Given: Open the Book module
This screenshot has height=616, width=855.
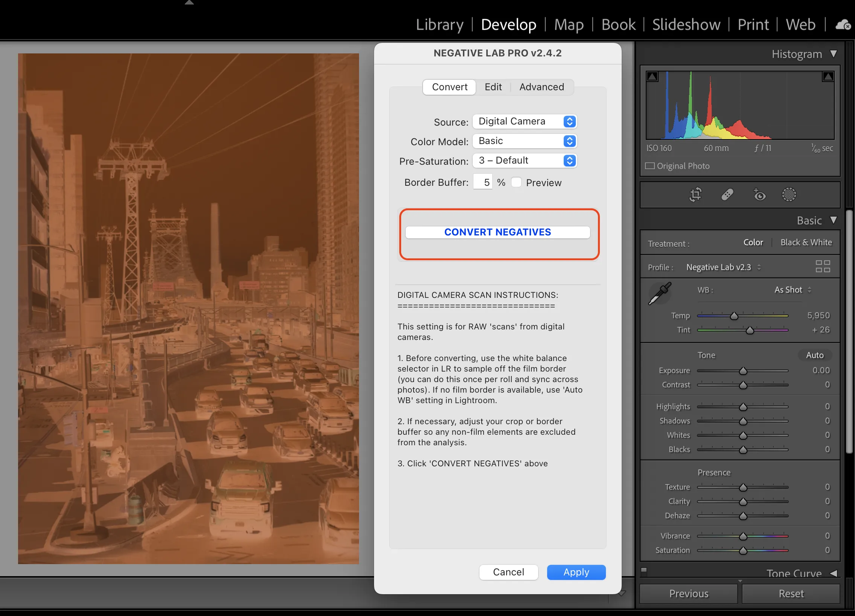Looking at the screenshot, I should pos(618,25).
